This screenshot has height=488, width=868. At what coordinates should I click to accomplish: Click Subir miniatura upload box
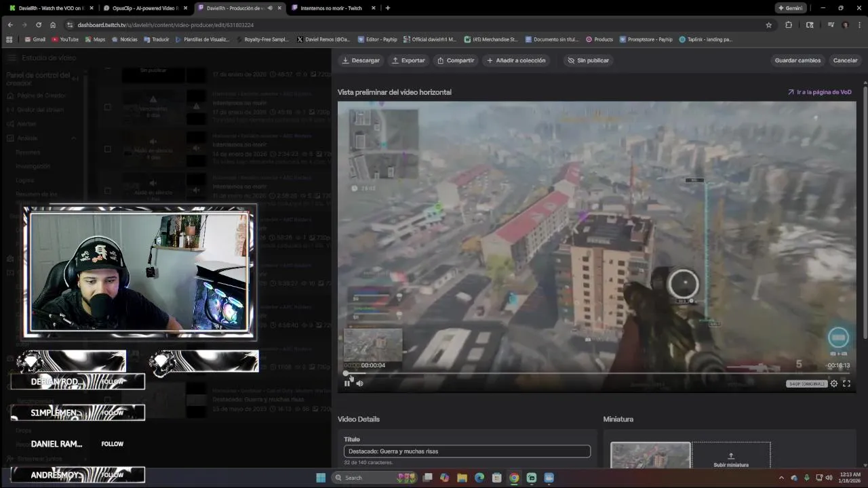click(x=731, y=455)
